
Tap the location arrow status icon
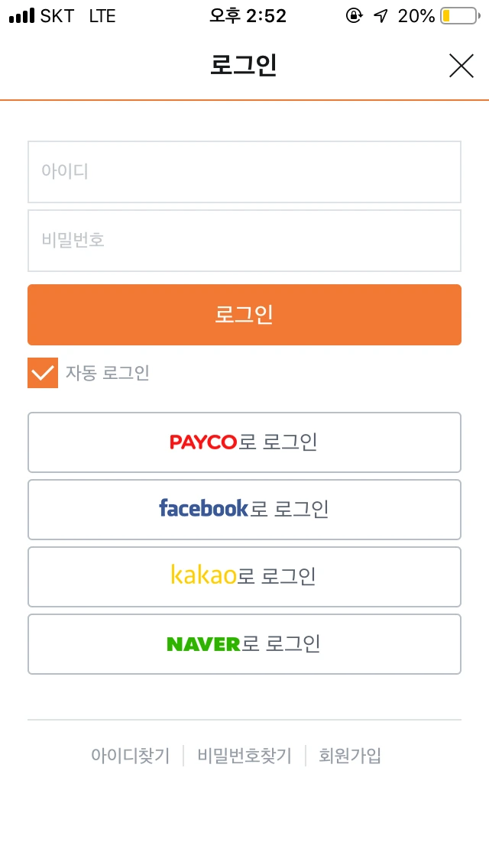[x=381, y=16]
